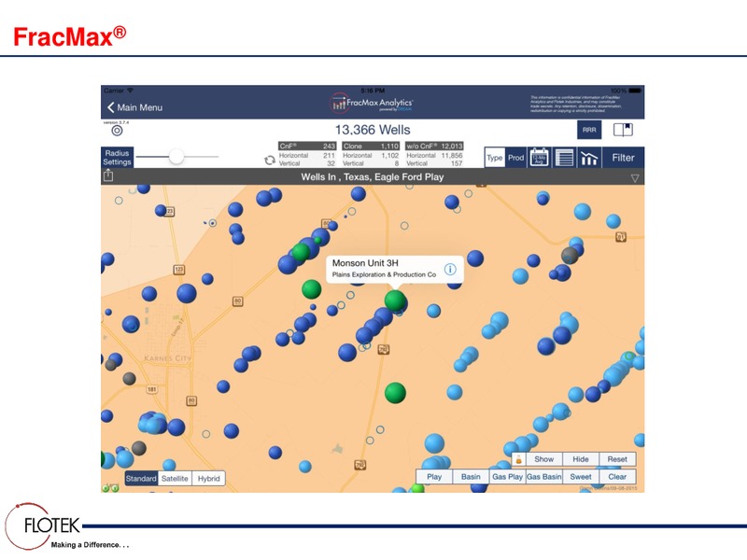Open the 12-month average calendar icon
747x560 pixels.
(540, 158)
